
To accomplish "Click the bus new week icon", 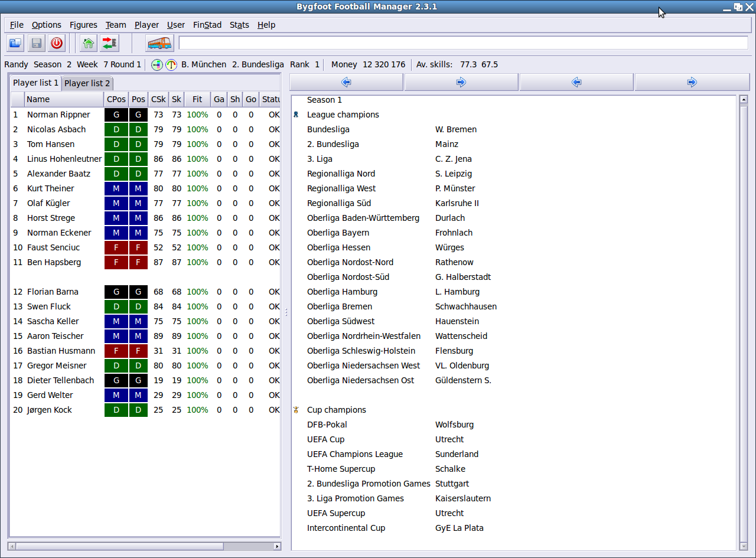I will pos(159,43).
